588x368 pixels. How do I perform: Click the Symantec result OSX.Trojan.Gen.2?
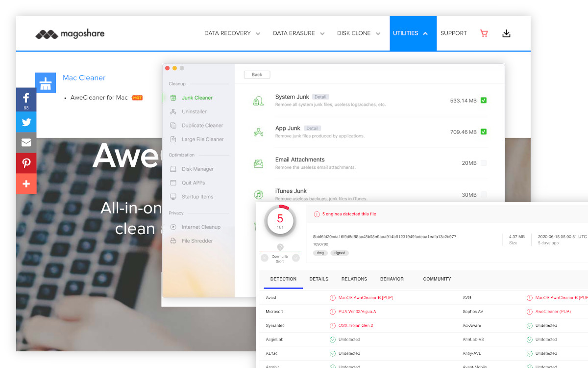(x=356, y=326)
